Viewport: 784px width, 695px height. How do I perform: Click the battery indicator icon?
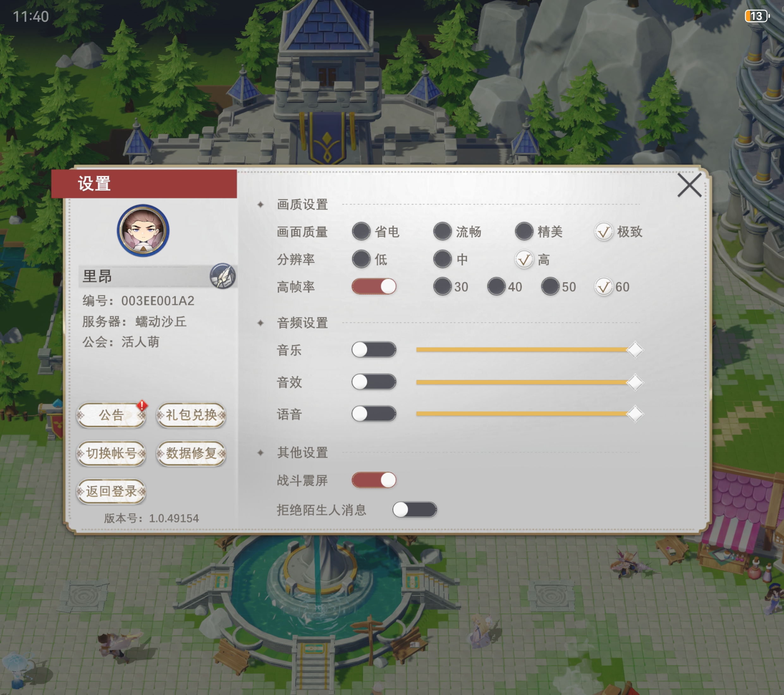(757, 16)
